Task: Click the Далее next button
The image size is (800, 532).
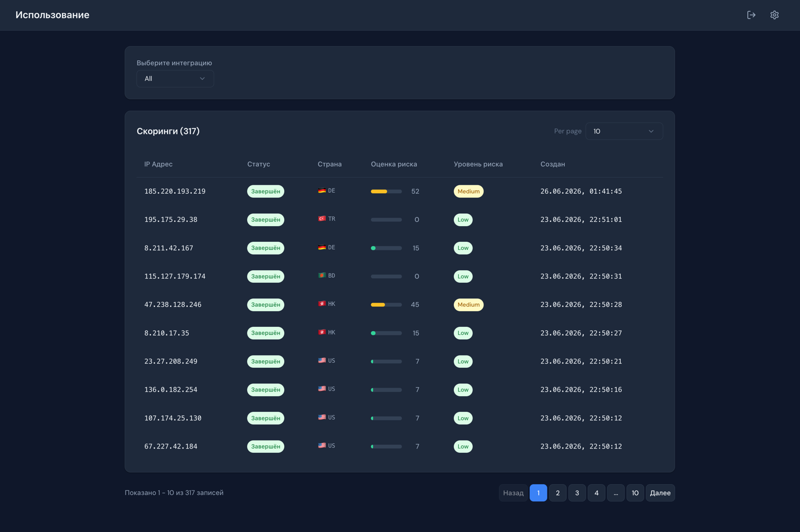Action: click(x=660, y=493)
